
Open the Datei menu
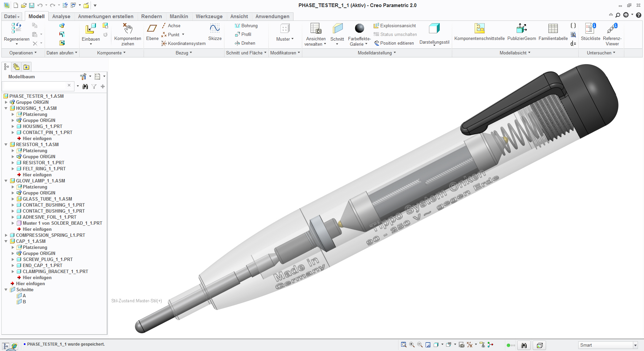12,16
